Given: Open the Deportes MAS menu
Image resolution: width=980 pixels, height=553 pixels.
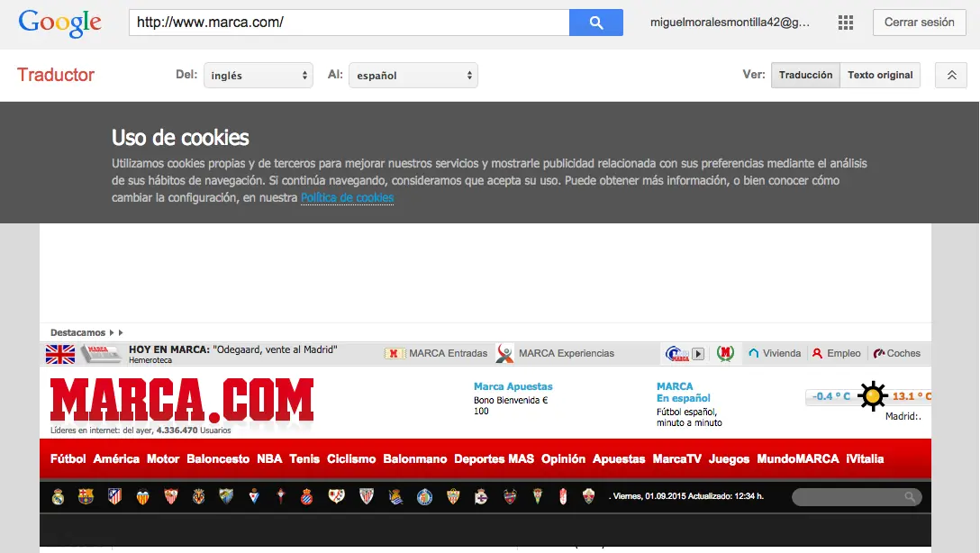Looking at the screenshot, I should tap(494, 458).
